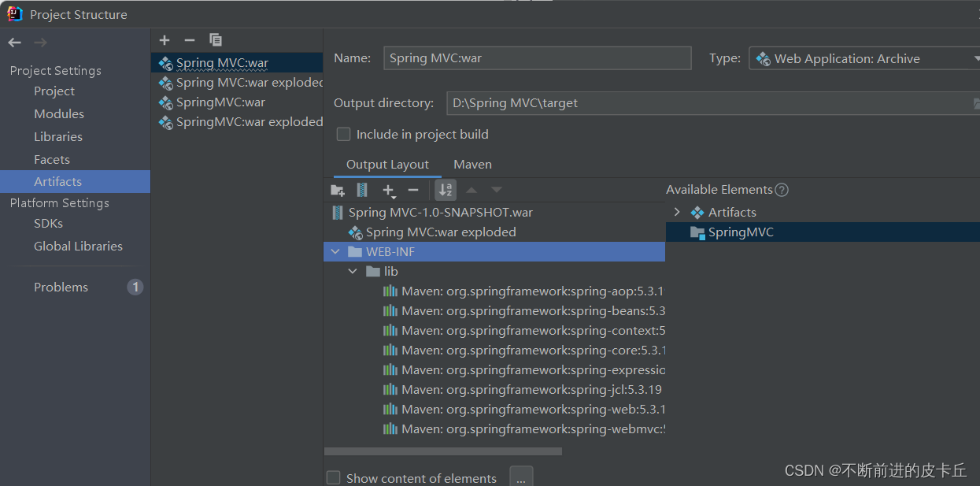Remove element from output layout

click(413, 190)
